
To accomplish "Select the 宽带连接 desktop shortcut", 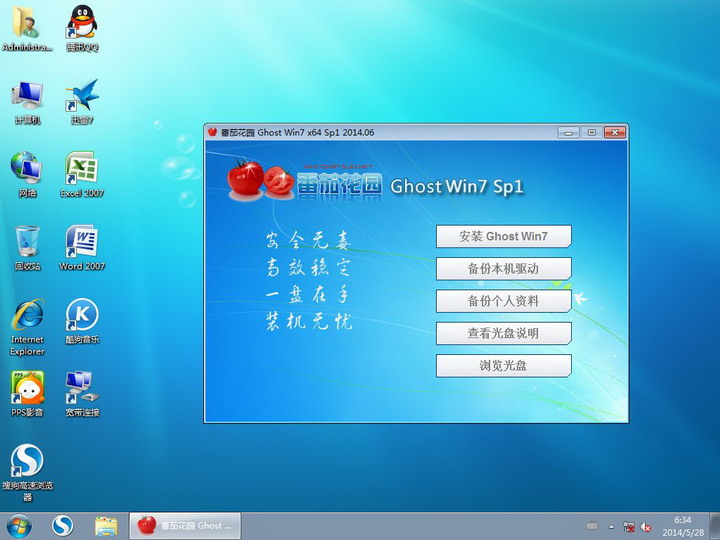I will (82, 388).
